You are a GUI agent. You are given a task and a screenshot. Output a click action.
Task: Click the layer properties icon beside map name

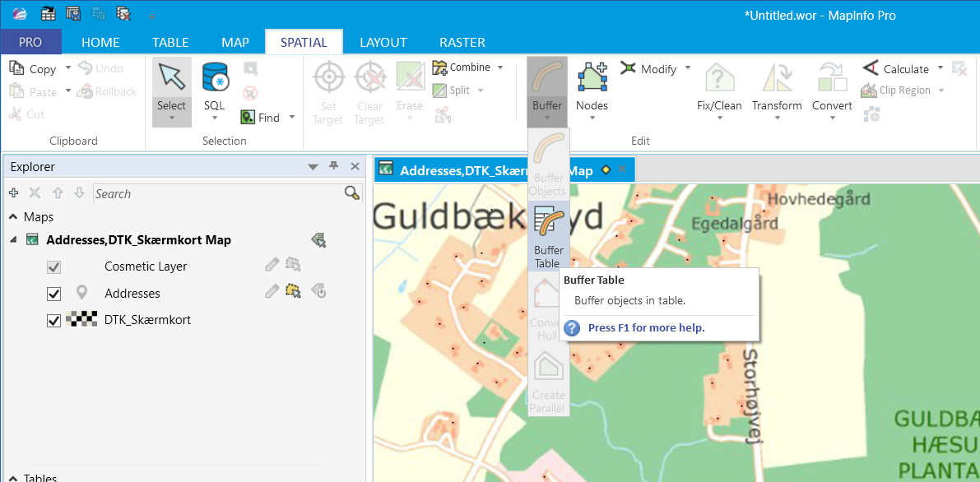(x=318, y=239)
